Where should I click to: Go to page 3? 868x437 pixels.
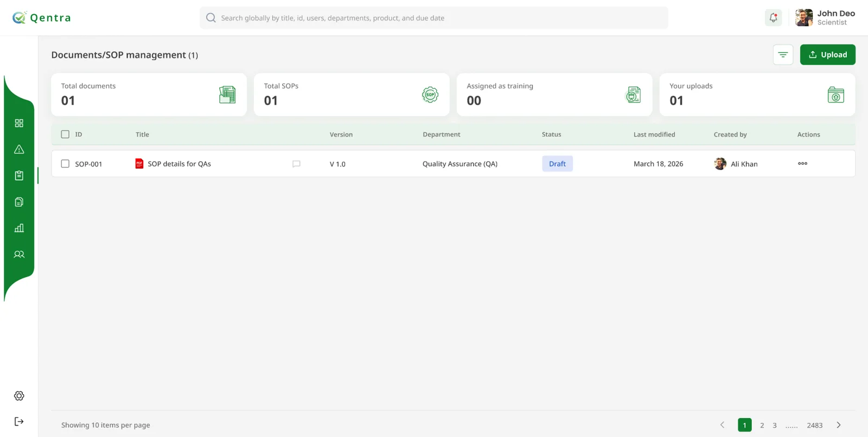coord(775,425)
